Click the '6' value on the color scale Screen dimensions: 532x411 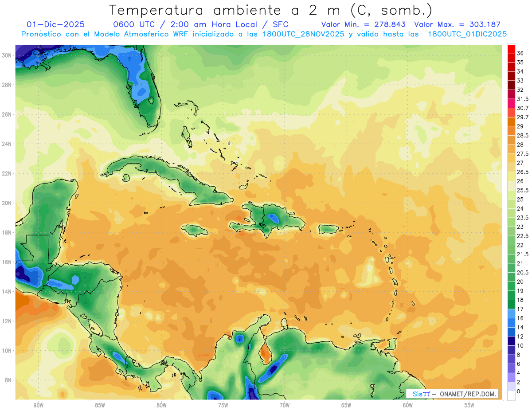point(519,364)
